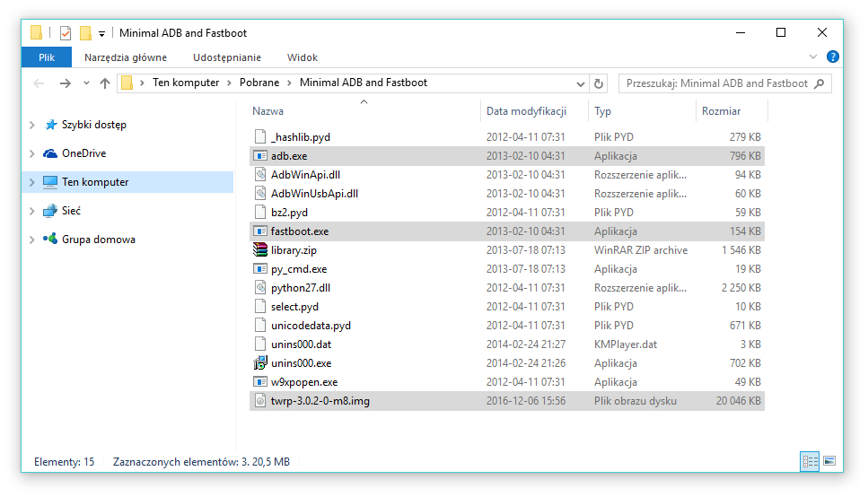Click the unins000.exe installer icon
Screen dimensions: 868x497
pyautogui.click(x=260, y=363)
